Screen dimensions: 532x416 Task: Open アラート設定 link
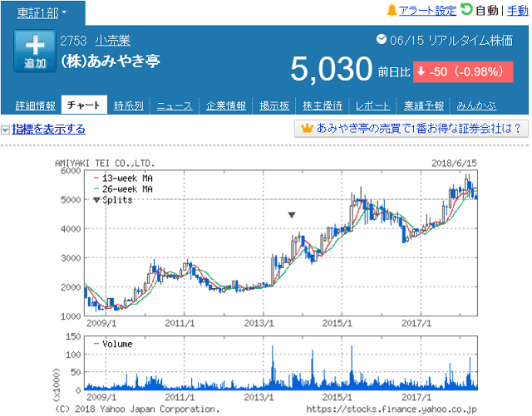427,11
